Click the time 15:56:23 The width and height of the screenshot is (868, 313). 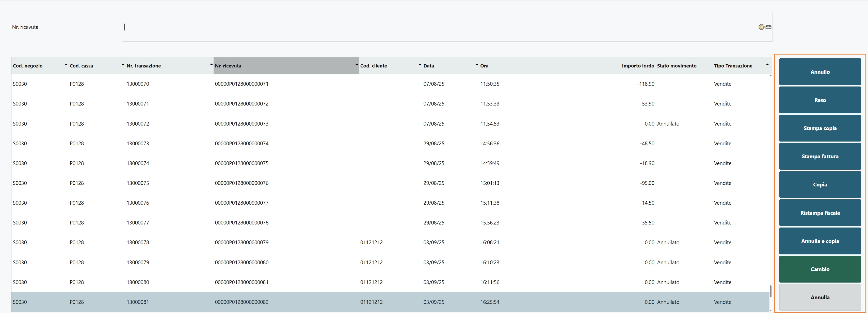click(x=490, y=222)
